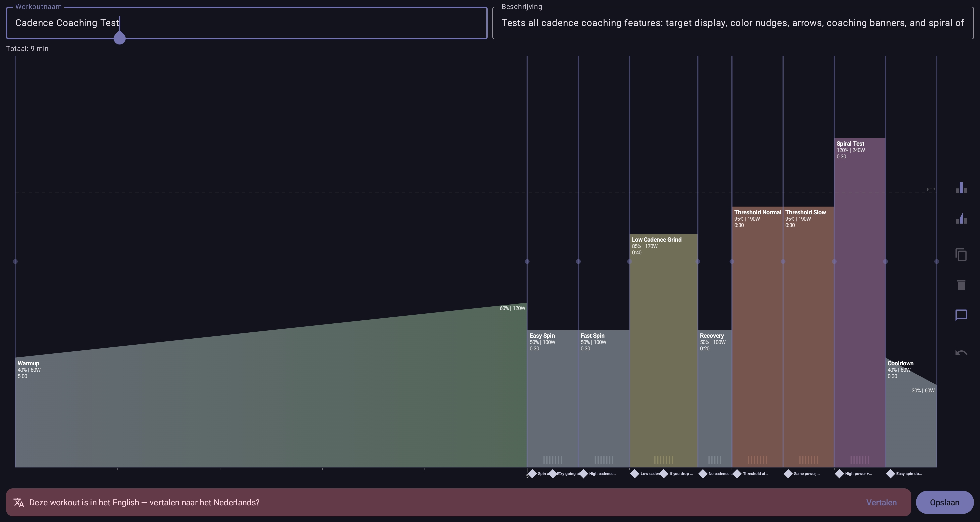Add a steady block with the bar-chart icon

961,188
